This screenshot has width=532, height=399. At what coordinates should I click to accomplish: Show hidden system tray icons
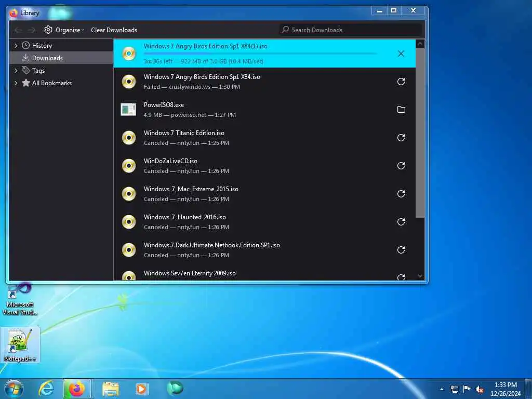click(x=442, y=389)
